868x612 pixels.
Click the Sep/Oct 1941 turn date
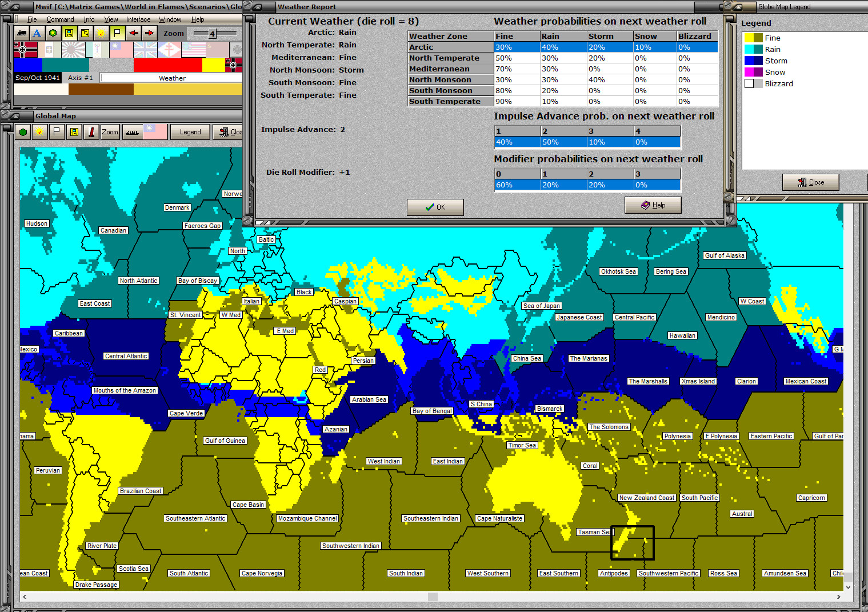pos(38,78)
